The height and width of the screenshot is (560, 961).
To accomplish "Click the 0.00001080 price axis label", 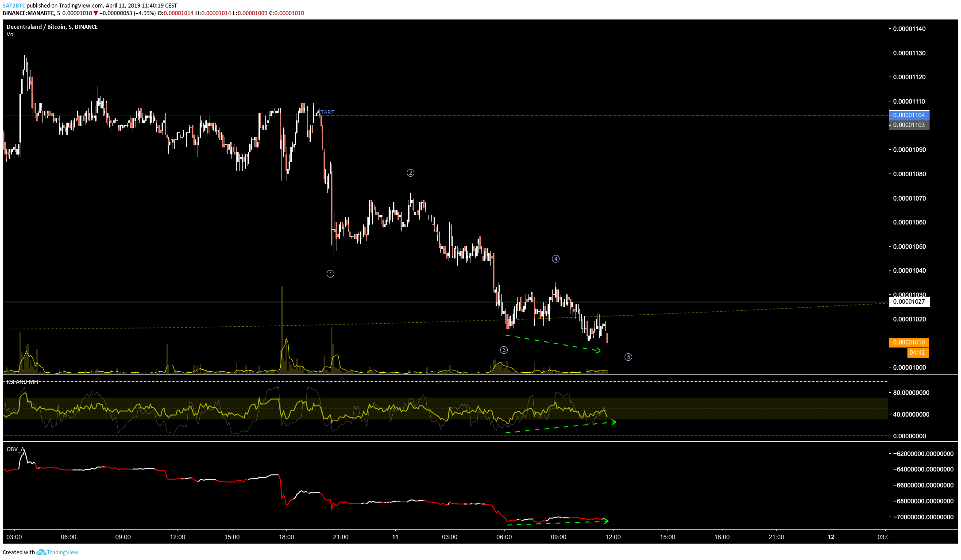I will tap(909, 174).
